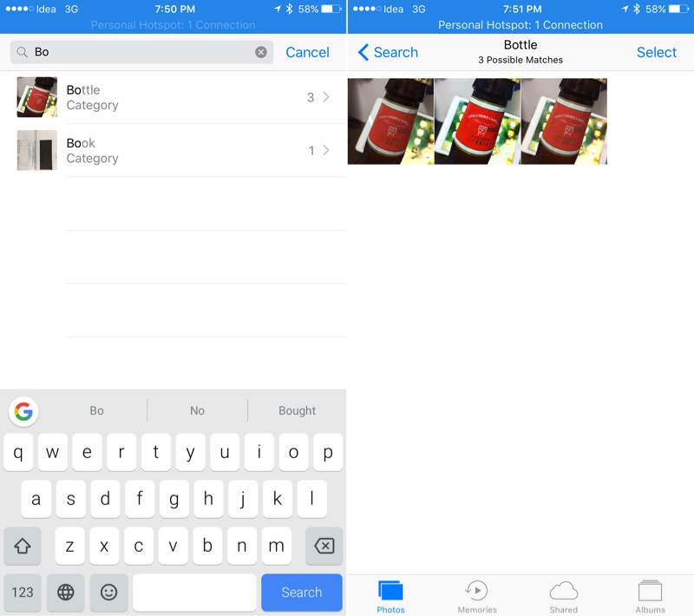
Task: Go back to Search
Action: click(x=388, y=52)
